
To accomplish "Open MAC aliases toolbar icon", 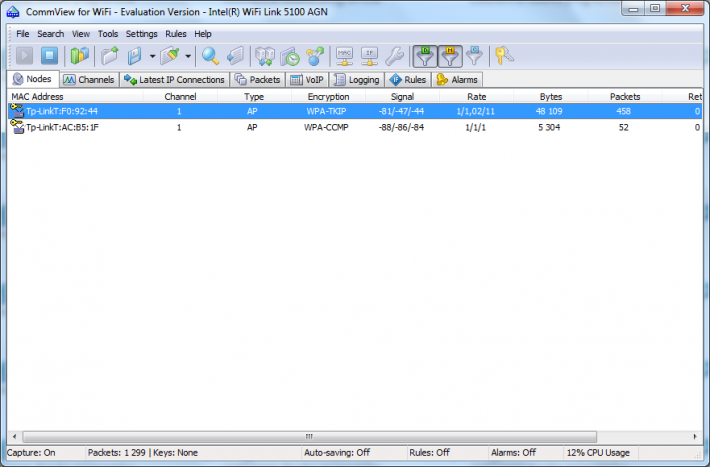I will point(345,56).
